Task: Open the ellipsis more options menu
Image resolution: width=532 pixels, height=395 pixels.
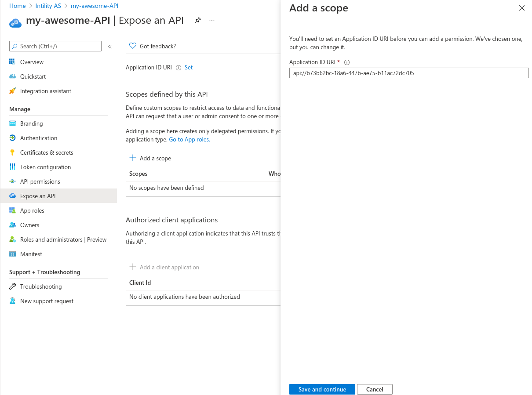Action: pos(212,20)
